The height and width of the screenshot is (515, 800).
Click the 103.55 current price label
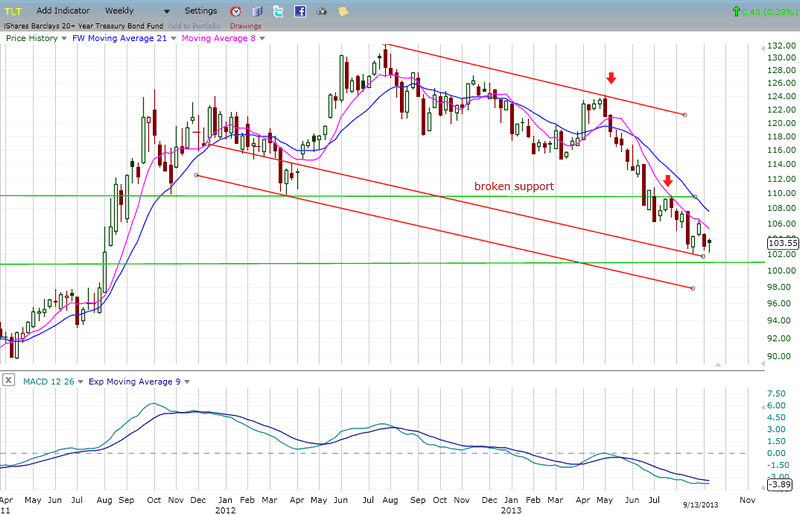(x=782, y=243)
